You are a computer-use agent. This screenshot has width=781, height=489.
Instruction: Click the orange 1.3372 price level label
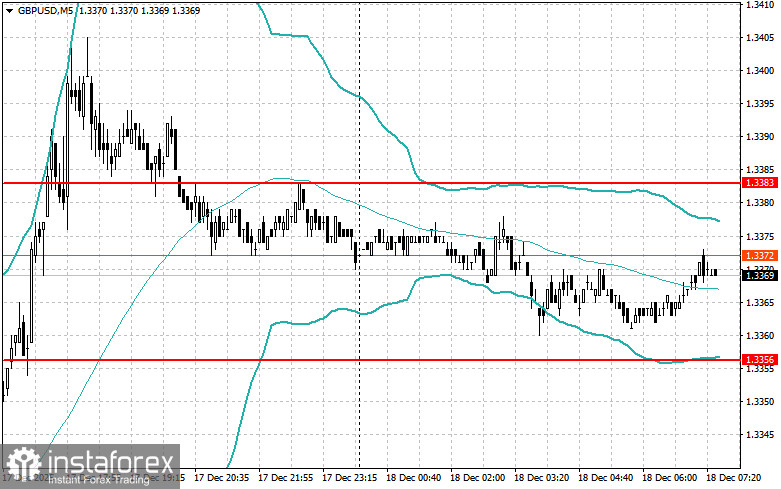tap(760, 255)
